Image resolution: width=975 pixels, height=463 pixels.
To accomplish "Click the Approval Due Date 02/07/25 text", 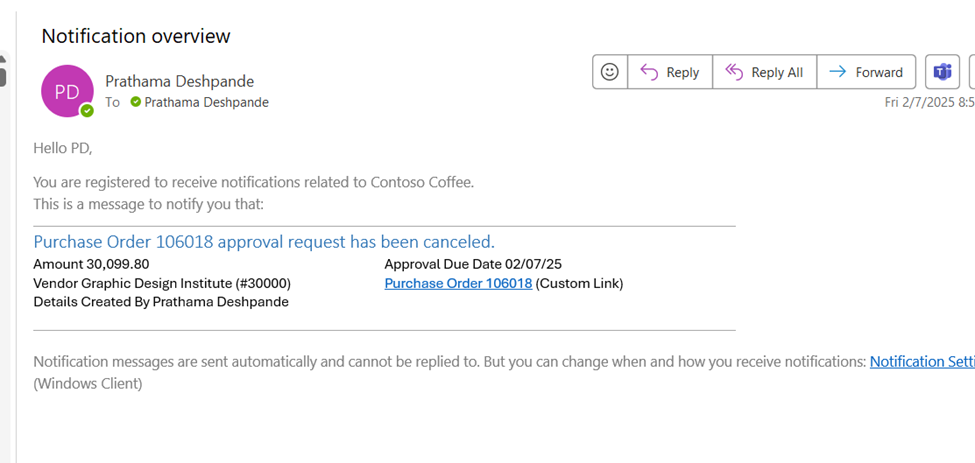I will coord(473,264).
